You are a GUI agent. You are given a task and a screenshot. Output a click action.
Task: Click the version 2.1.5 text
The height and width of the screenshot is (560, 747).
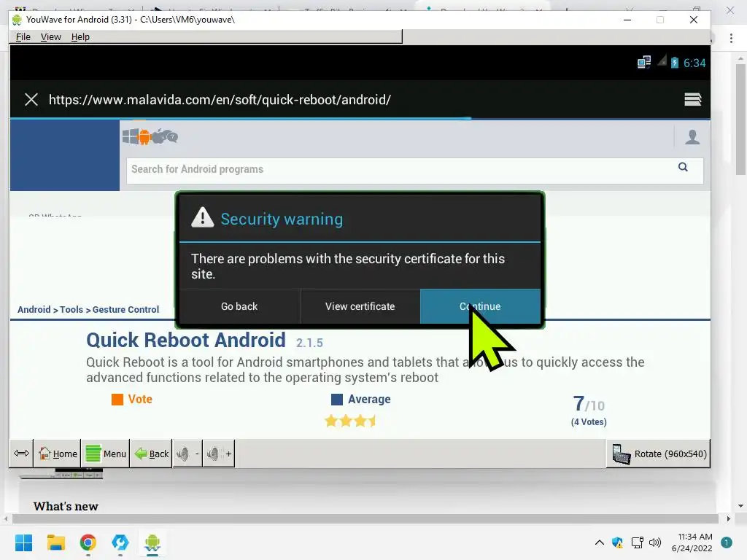tap(309, 343)
